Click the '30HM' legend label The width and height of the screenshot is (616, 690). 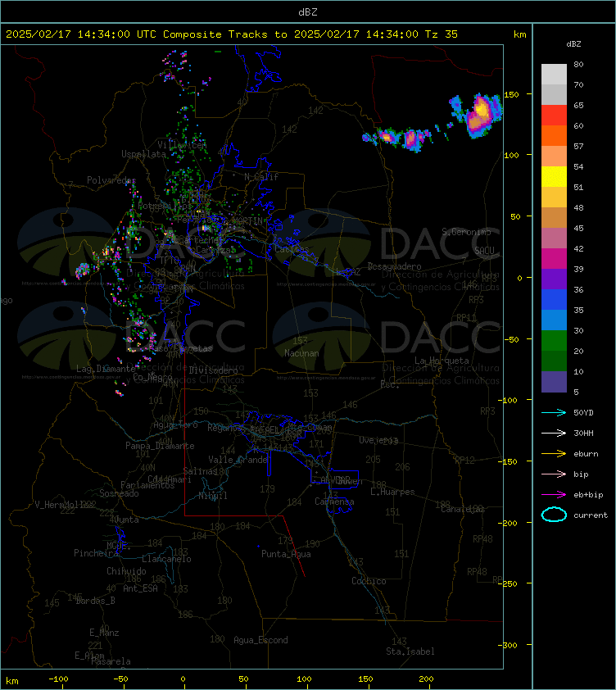[x=583, y=434]
